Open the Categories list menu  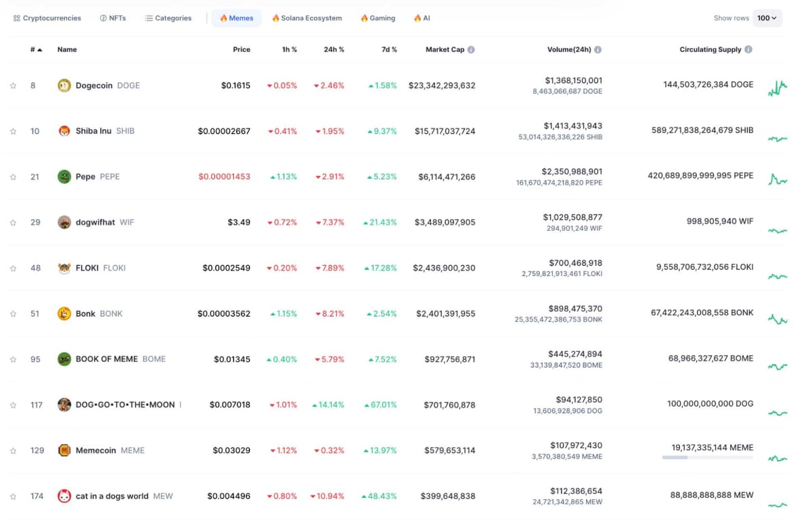168,18
